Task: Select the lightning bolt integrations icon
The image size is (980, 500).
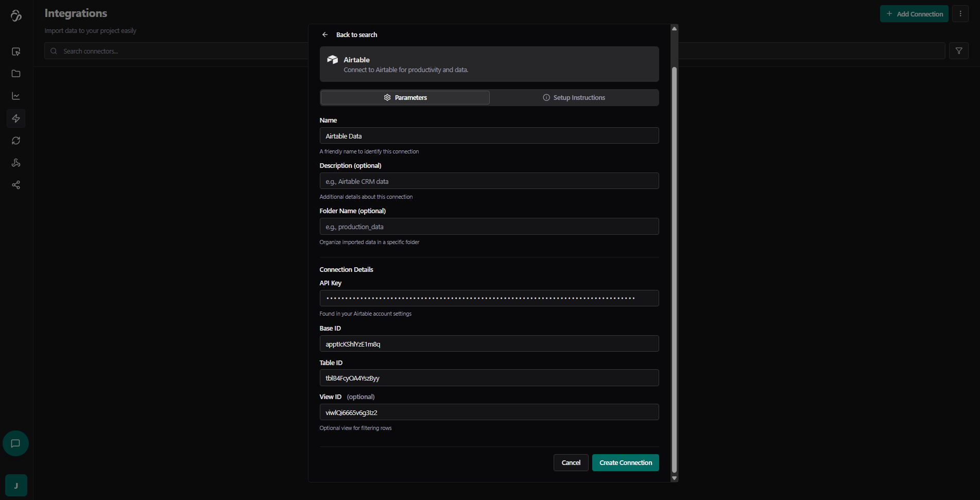Action: pos(16,118)
